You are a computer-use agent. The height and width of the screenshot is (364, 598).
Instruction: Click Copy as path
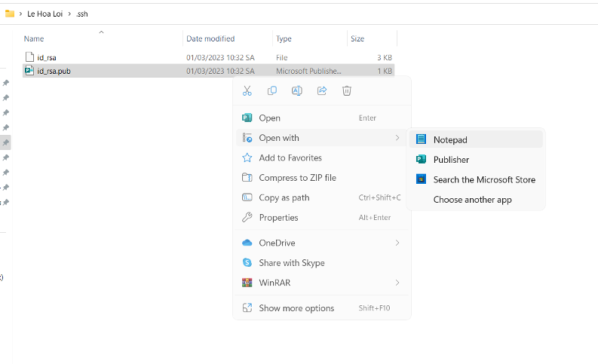click(x=284, y=197)
